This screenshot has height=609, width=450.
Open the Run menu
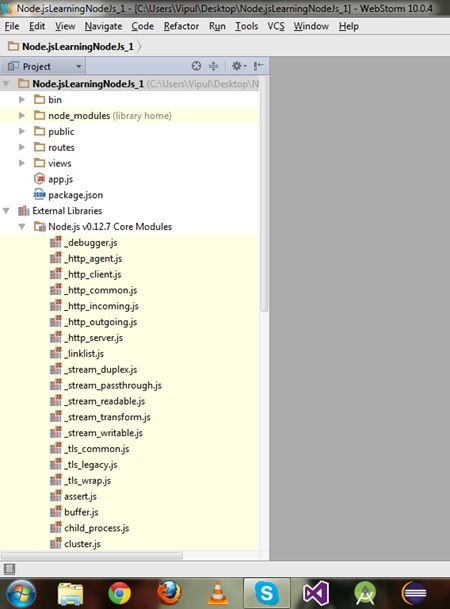(x=217, y=26)
